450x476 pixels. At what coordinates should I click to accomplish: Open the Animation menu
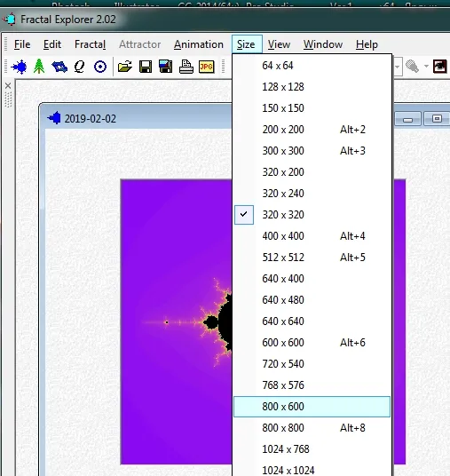click(x=199, y=44)
